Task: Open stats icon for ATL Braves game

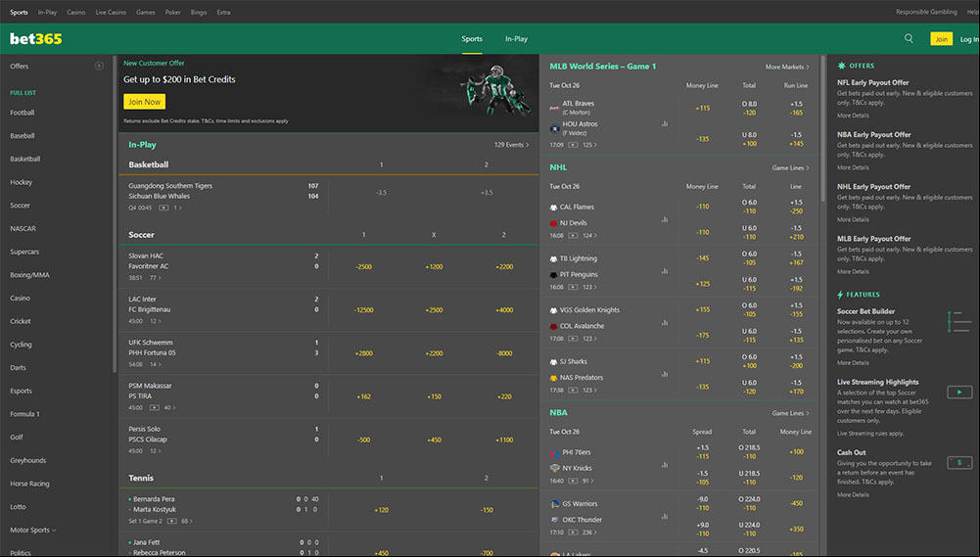Action: [x=665, y=123]
